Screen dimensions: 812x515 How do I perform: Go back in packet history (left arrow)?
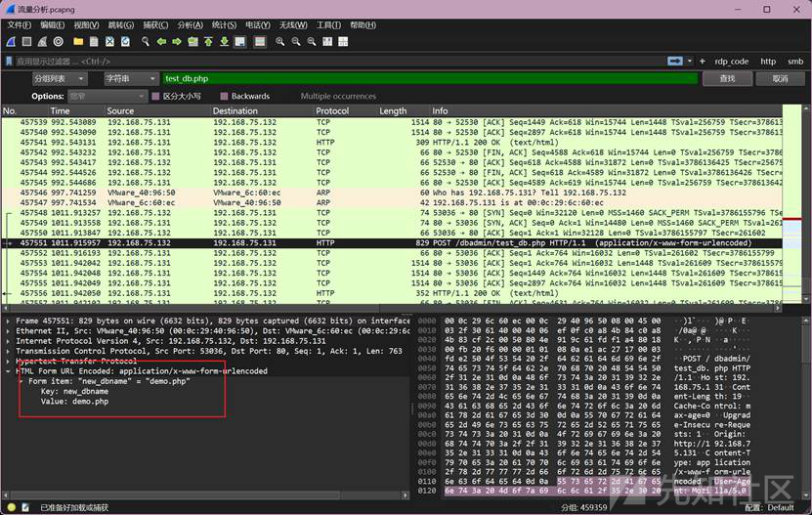(x=161, y=41)
